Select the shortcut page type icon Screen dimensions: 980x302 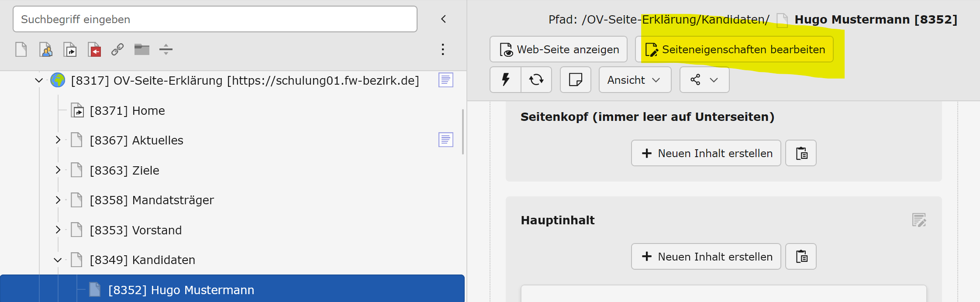pos(70,49)
